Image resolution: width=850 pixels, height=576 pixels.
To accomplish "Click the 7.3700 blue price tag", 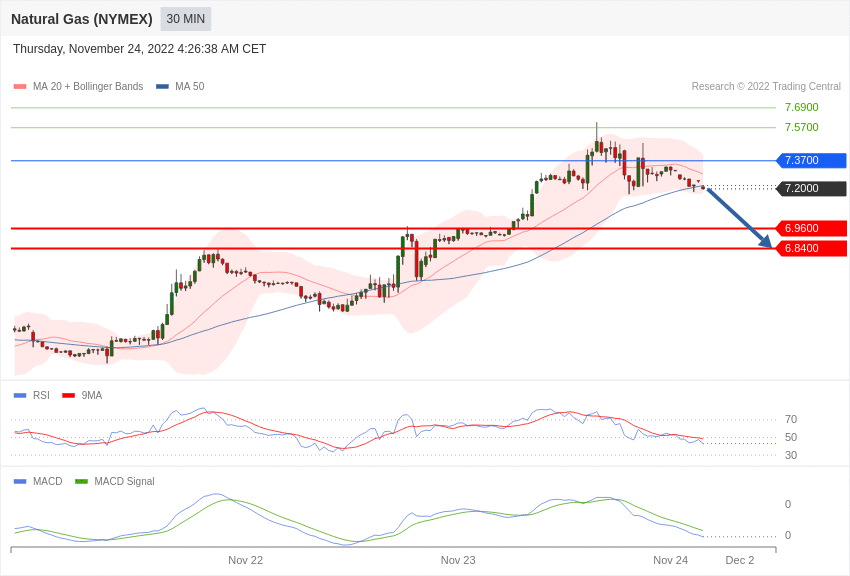I will pyautogui.click(x=811, y=160).
